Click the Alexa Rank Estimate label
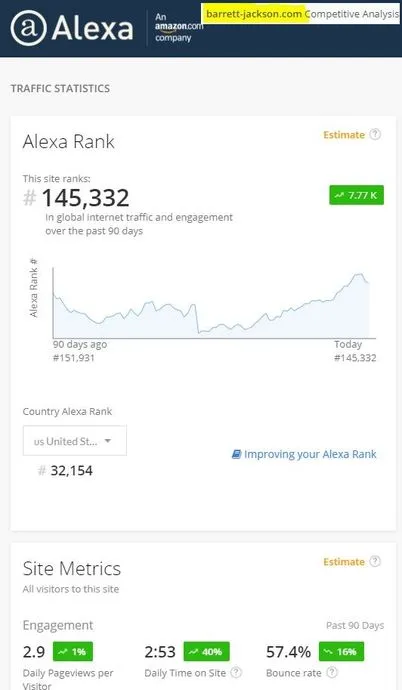The image size is (402, 690). (344, 135)
